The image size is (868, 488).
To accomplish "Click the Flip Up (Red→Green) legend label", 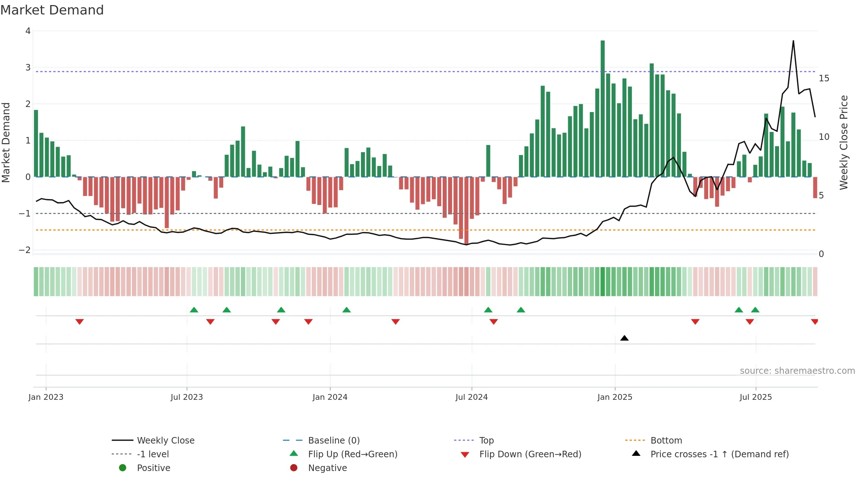I will tap(353, 454).
